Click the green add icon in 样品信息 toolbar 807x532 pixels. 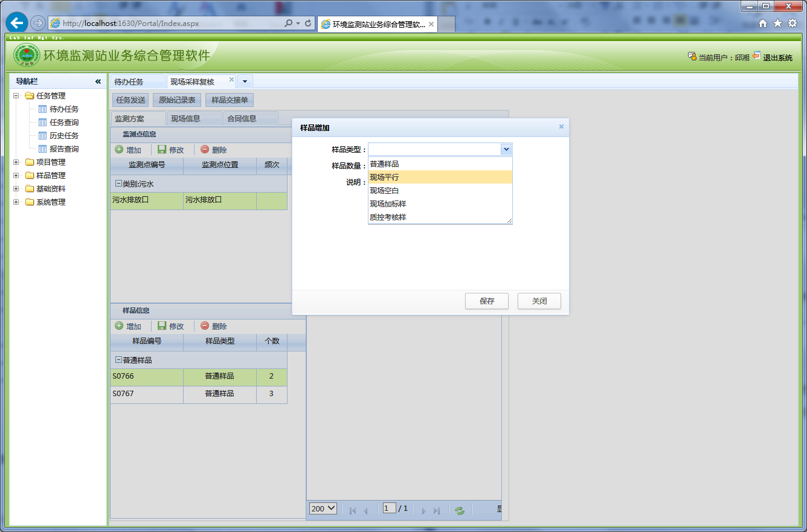click(119, 326)
